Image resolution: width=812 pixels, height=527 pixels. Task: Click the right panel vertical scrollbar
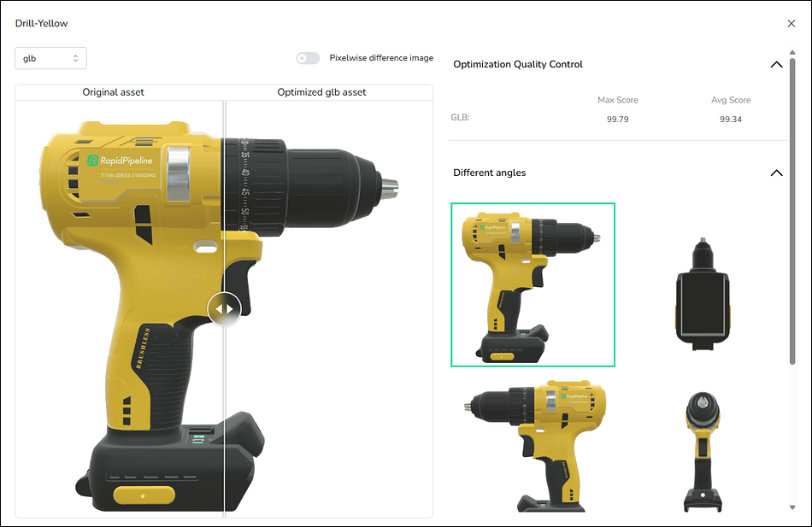click(x=792, y=214)
